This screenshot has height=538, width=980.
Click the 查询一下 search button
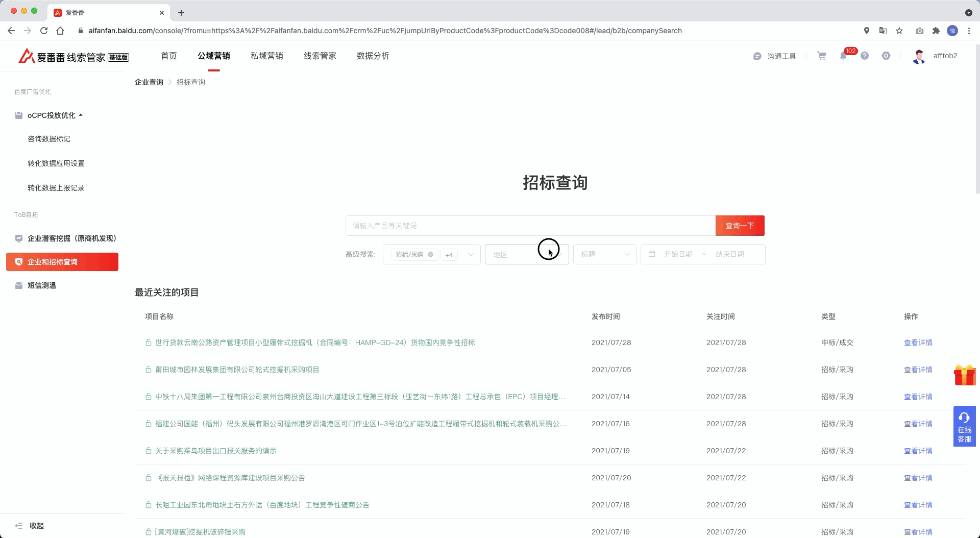[740, 226]
